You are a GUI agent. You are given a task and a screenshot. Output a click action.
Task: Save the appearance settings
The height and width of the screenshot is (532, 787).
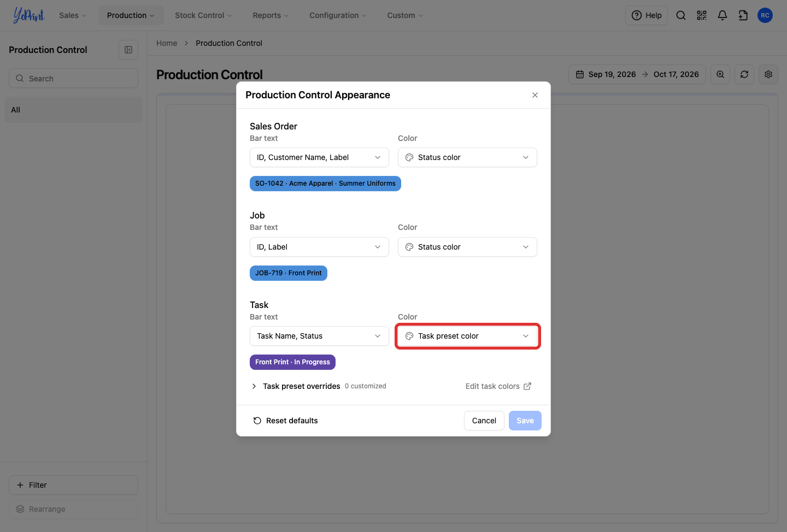click(x=525, y=421)
